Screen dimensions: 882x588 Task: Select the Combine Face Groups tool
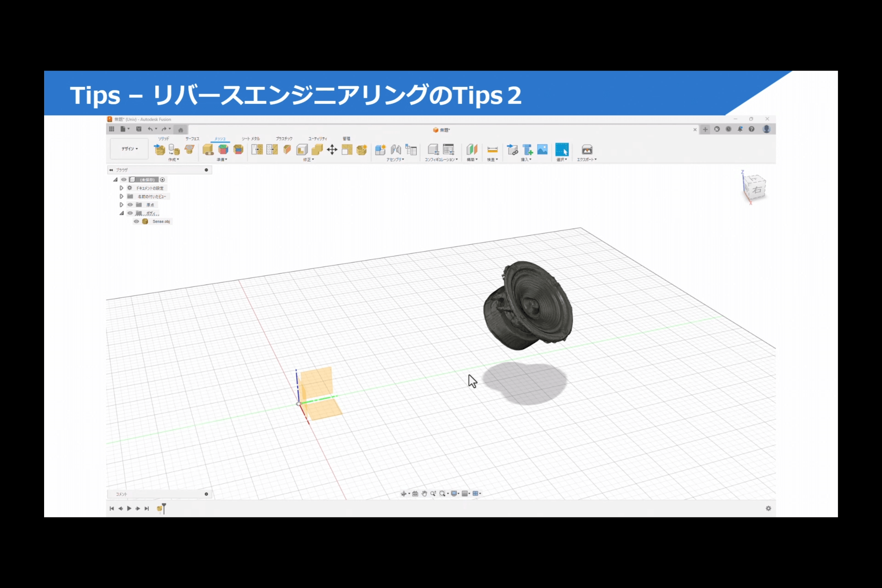238,149
